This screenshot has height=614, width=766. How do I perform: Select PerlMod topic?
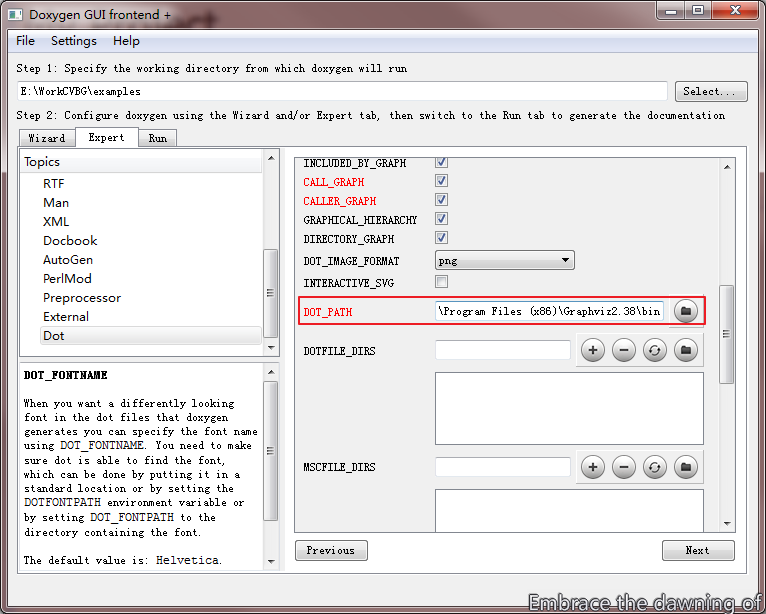coord(67,279)
